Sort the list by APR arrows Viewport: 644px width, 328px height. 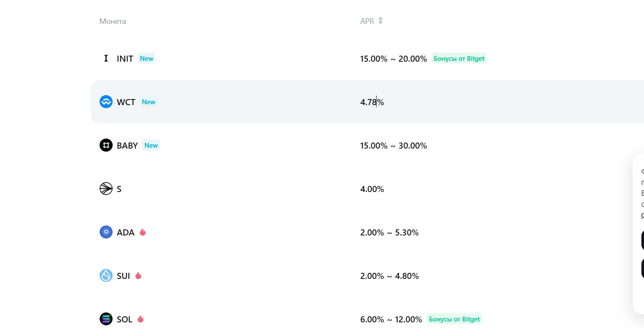point(380,21)
